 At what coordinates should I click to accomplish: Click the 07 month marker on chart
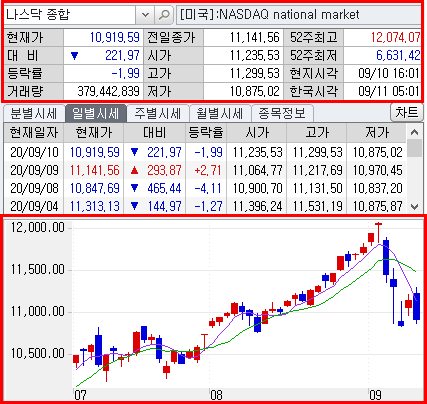(x=80, y=395)
